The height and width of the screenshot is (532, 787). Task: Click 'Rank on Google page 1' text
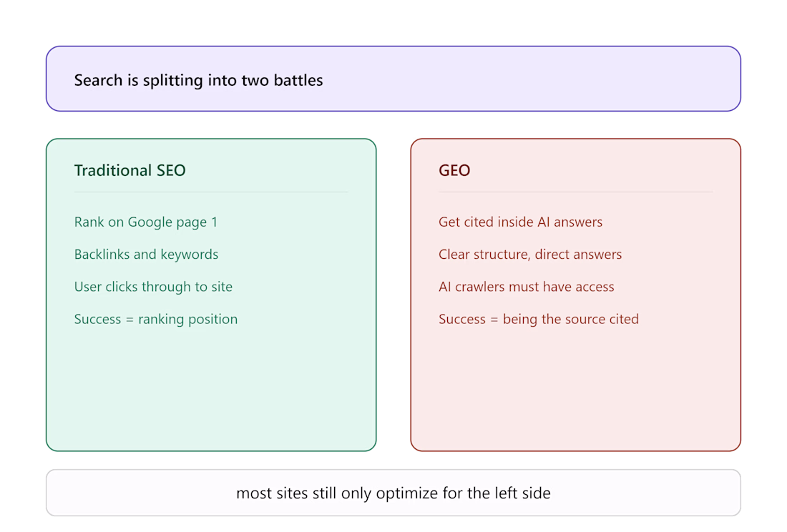(146, 222)
